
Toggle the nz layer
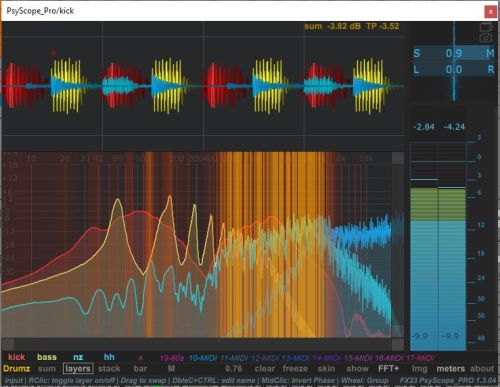78,357
